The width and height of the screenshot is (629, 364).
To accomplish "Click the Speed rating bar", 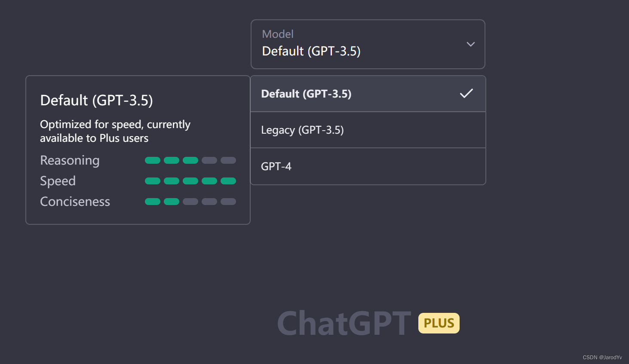I will pyautogui.click(x=190, y=181).
